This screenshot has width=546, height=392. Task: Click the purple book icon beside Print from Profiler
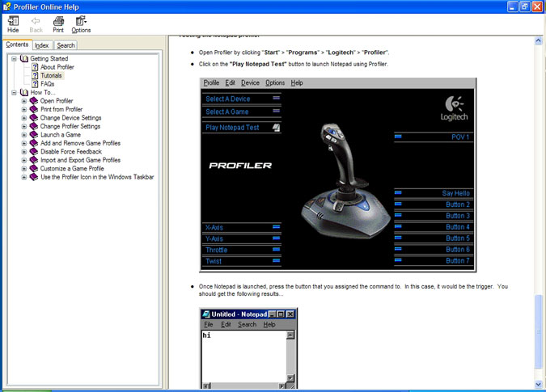coord(34,109)
